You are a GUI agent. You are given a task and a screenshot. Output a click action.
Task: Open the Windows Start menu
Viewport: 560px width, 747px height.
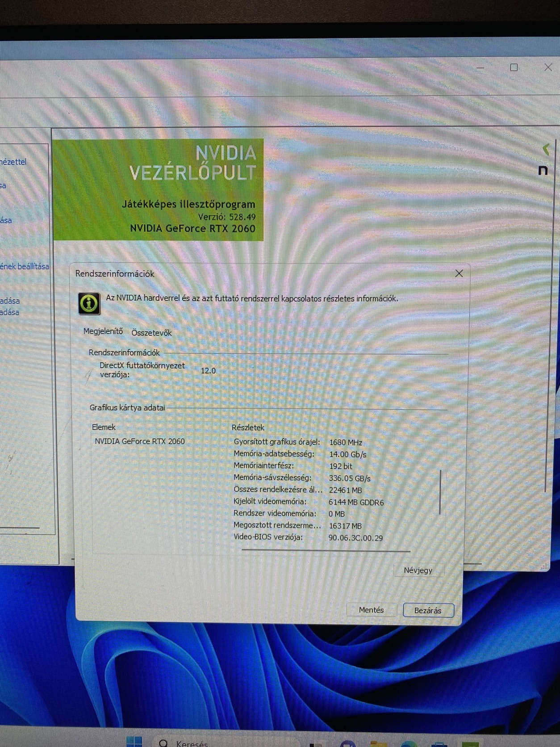point(134,742)
